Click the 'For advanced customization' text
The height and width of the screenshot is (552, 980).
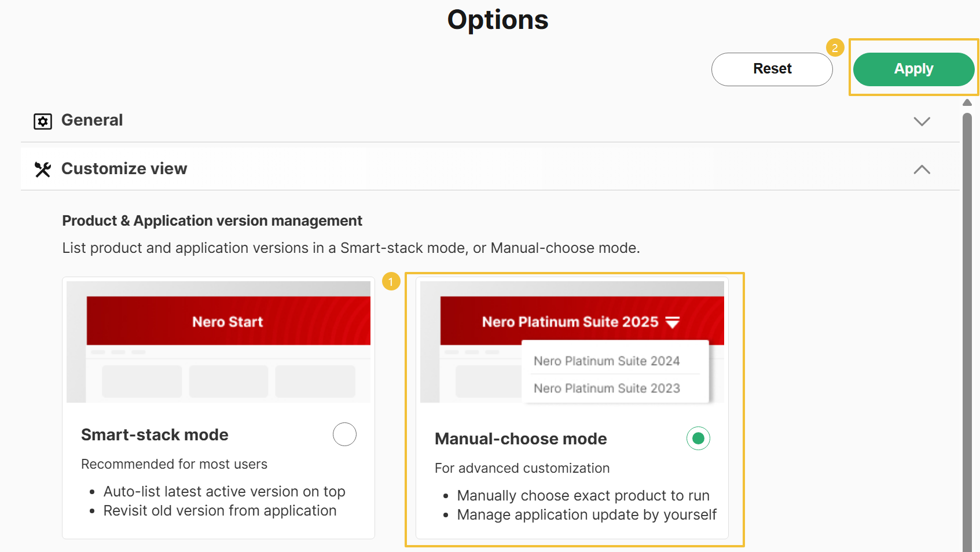point(522,468)
